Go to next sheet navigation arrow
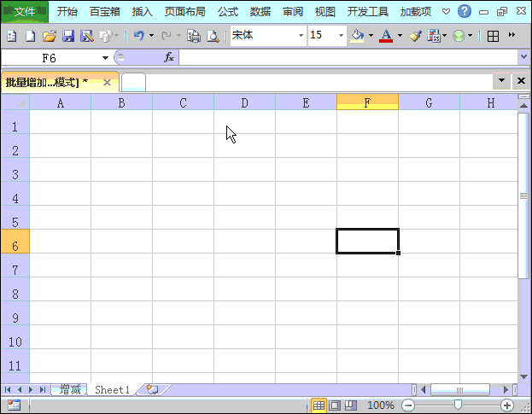The image size is (532, 414). pos(31,389)
